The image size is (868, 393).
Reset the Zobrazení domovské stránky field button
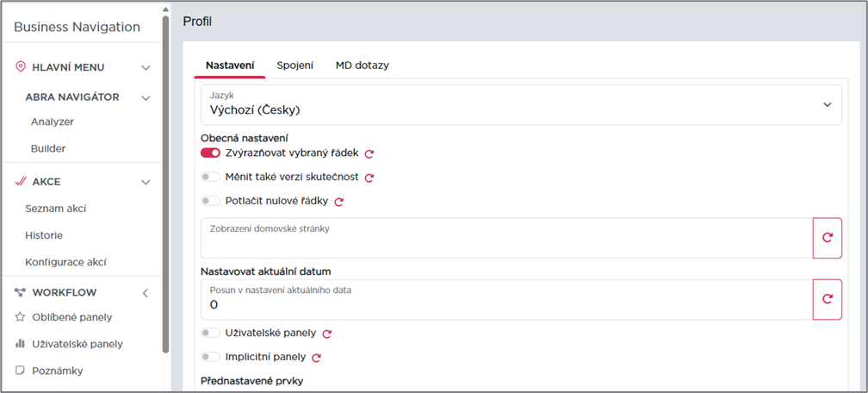827,238
